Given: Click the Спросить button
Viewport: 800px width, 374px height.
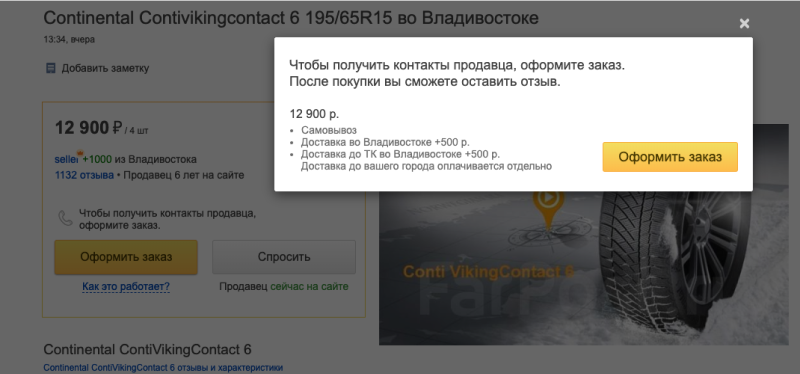Looking at the screenshot, I should click(284, 257).
